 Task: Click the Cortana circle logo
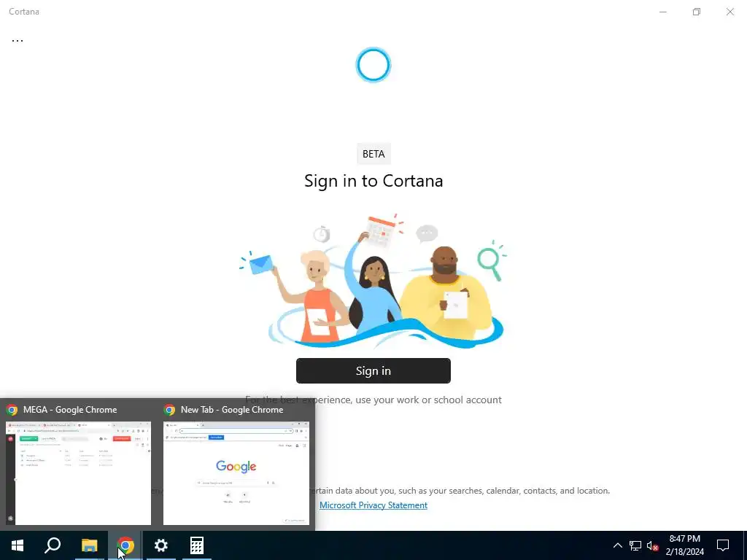[x=373, y=65]
